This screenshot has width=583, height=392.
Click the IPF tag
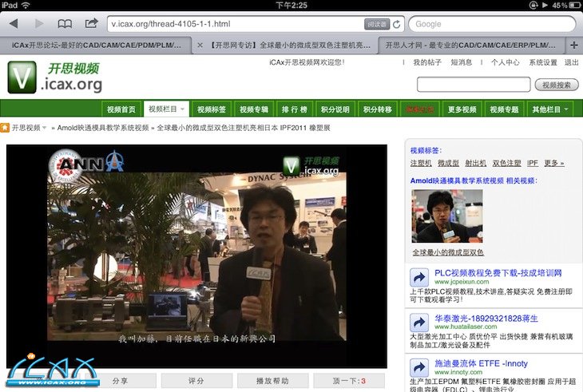click(x=533, y=163)
